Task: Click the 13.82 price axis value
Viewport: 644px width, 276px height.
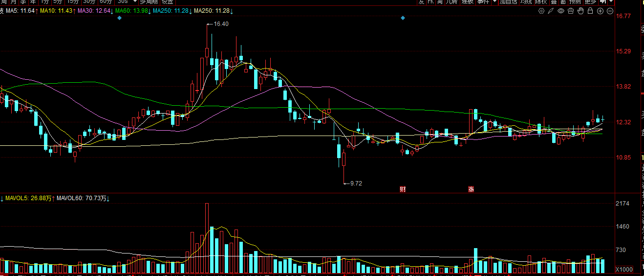Action: click(x=623, y=87)
